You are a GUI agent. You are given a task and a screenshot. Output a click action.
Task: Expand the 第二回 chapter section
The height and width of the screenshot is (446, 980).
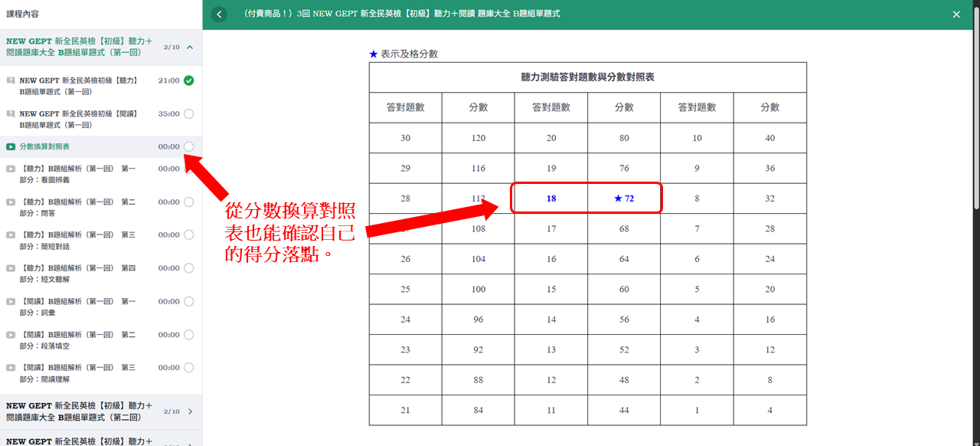(x=190, y=412)
